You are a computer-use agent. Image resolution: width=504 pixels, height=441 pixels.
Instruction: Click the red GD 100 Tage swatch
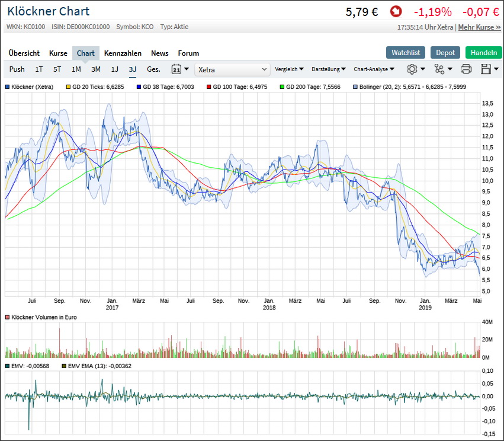209,87
